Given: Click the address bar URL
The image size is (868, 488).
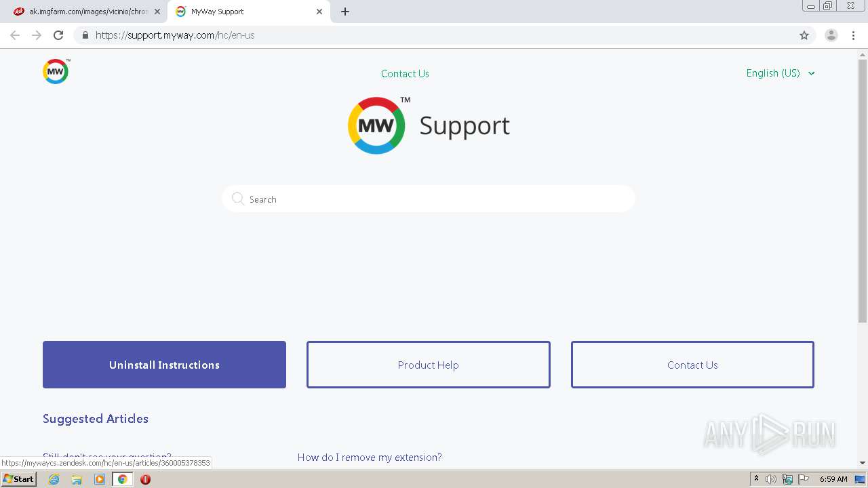Looking at the screenshot, I should click(x=175, y=35).
